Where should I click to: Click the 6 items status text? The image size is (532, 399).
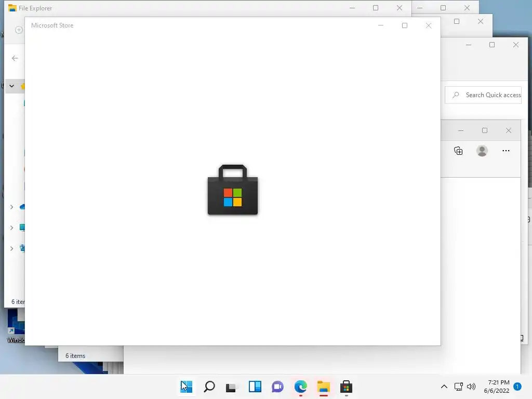75,356
